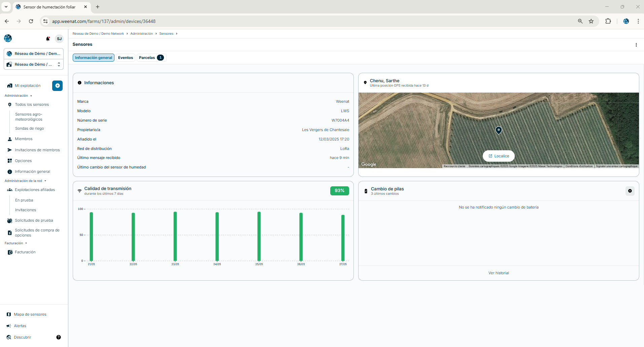Screen dimensions: 644x347
Task: Click the sensor location pin on map
Action: pyautogui.click(x=499, y=130)
